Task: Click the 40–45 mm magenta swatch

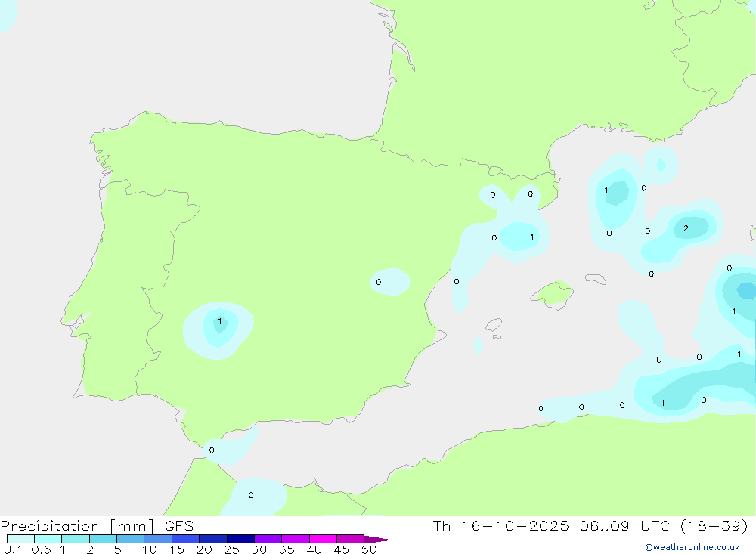Action: click(323, 539)
